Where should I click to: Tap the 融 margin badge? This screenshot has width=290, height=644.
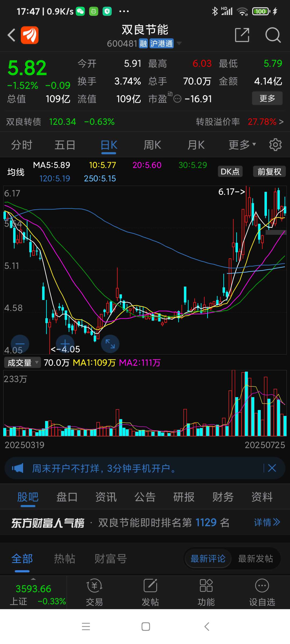(143, 43)
